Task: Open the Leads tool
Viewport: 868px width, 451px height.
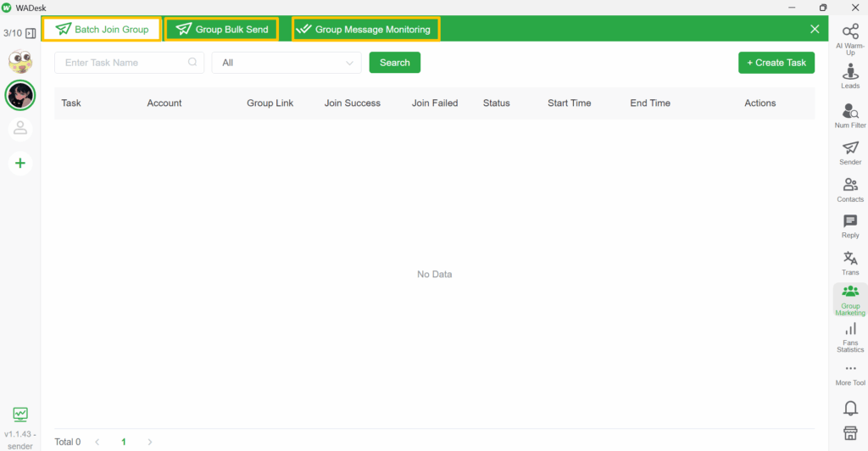Action: [850, 75]
